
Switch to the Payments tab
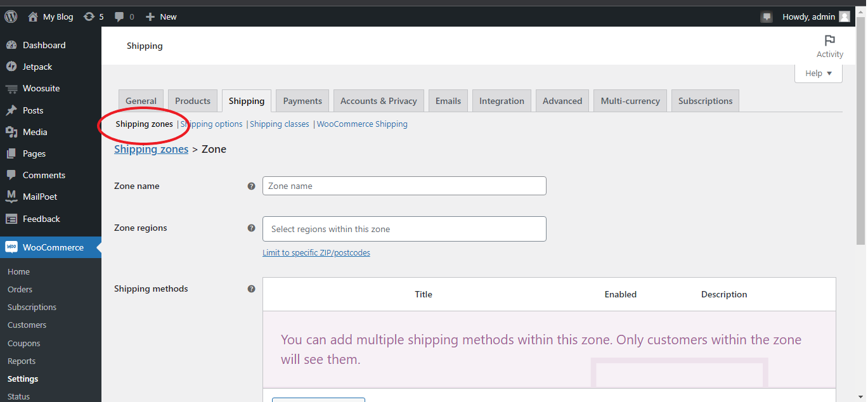[302, 101]
